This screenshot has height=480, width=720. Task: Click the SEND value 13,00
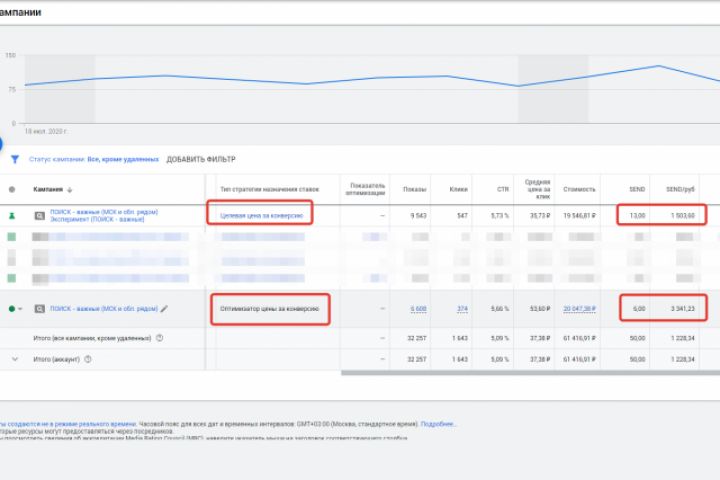tap(637, 215)
